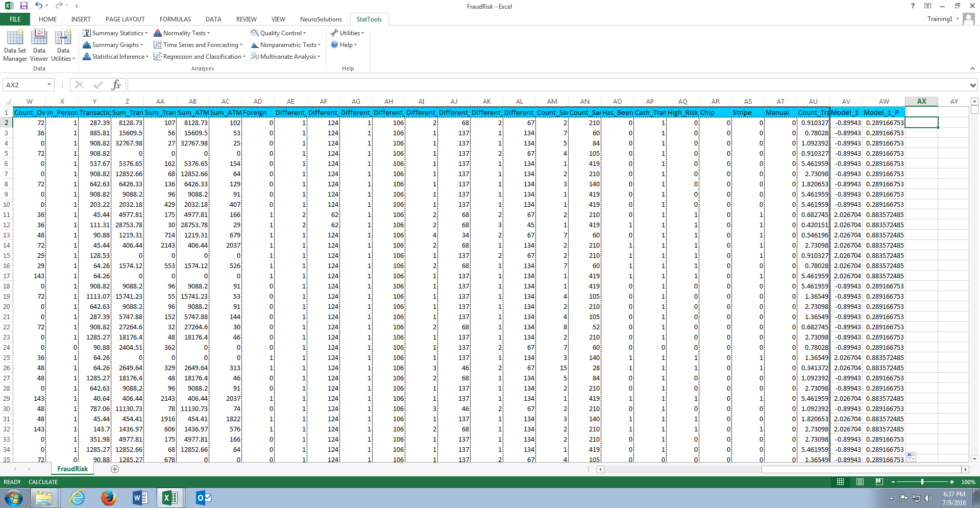The width and height of the screenshot is (980, 508).
Task: Open Statistical Inference dropdown
Action: pos(116,57)
